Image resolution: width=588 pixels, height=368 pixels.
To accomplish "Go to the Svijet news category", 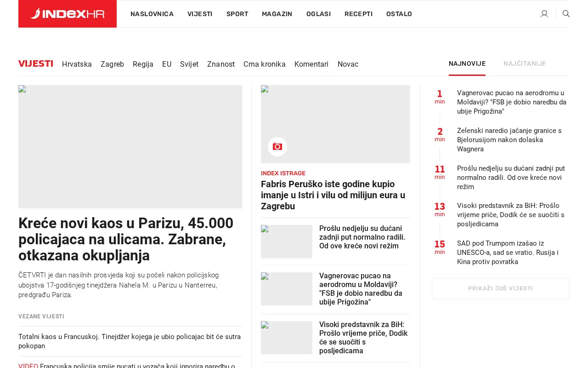I will point(189,64).
